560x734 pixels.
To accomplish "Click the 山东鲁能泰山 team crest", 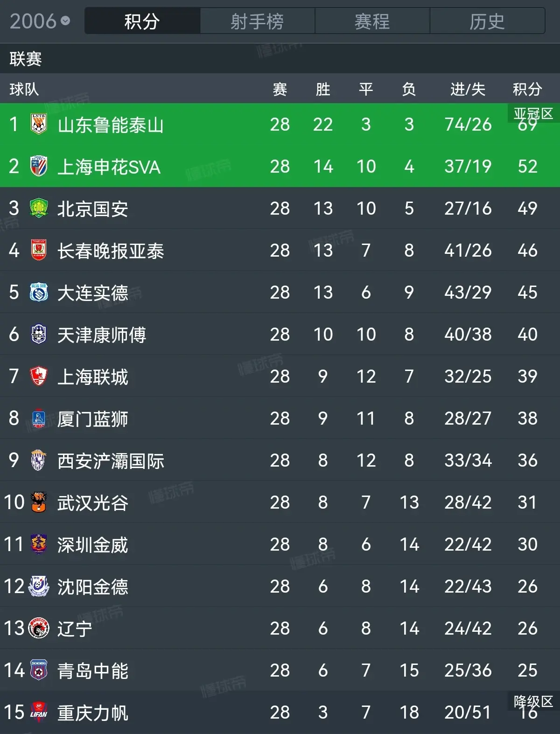I will (x=39, y=124).
